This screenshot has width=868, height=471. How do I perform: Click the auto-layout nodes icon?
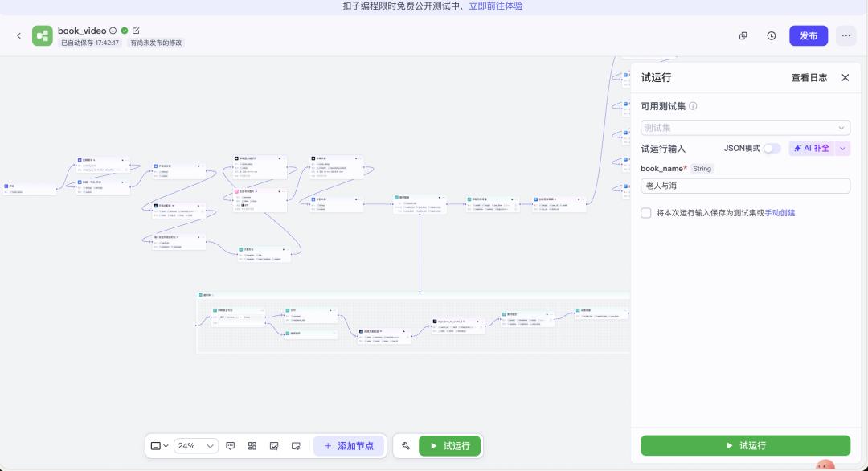[252, 445]
